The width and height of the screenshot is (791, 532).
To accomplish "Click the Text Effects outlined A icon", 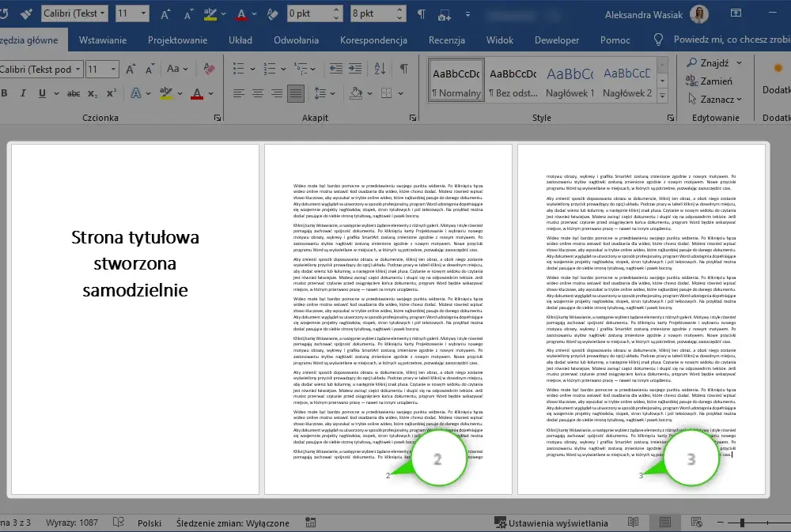I will click(136, 93).
